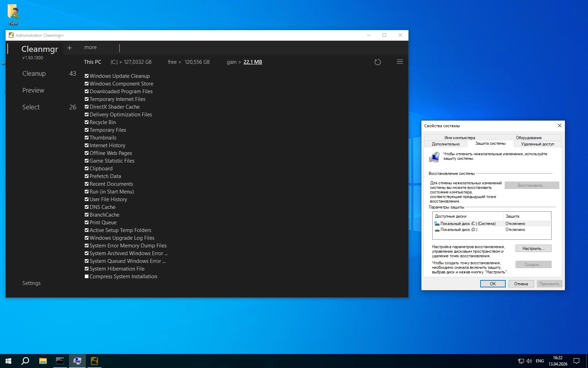Uncheck System Hibernation File
588x368 pixels.
point(86,269)
